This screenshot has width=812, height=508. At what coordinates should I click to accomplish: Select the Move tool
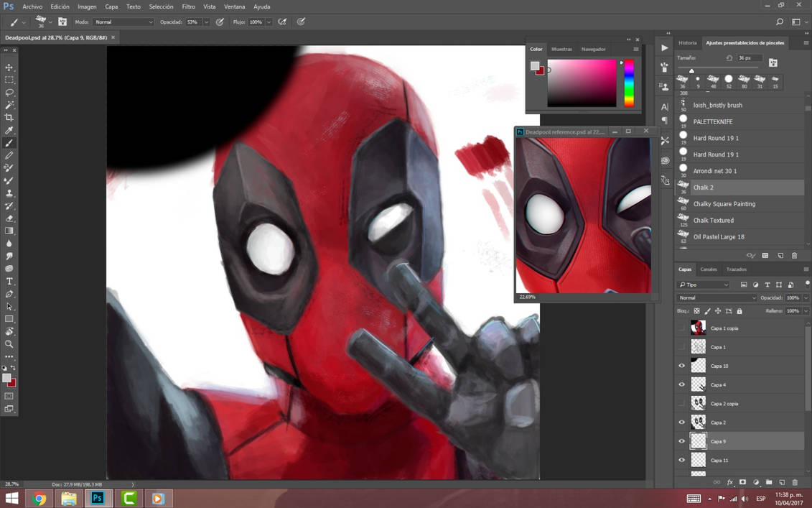point(9,68)
